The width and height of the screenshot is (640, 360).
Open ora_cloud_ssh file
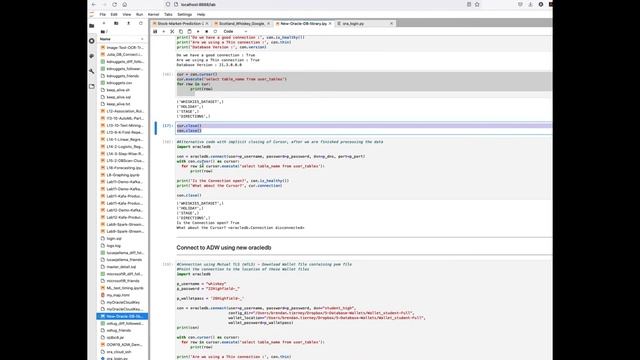(122, 351)
